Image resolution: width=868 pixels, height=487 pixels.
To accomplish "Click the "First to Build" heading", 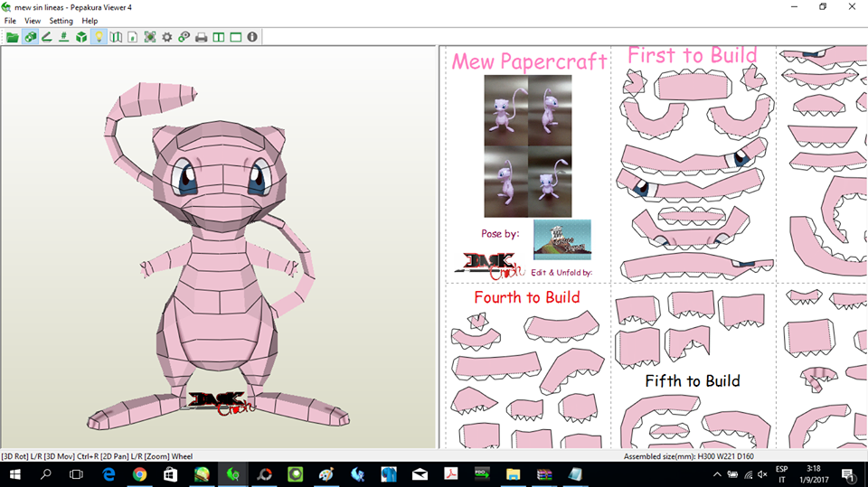I will 692,55.
